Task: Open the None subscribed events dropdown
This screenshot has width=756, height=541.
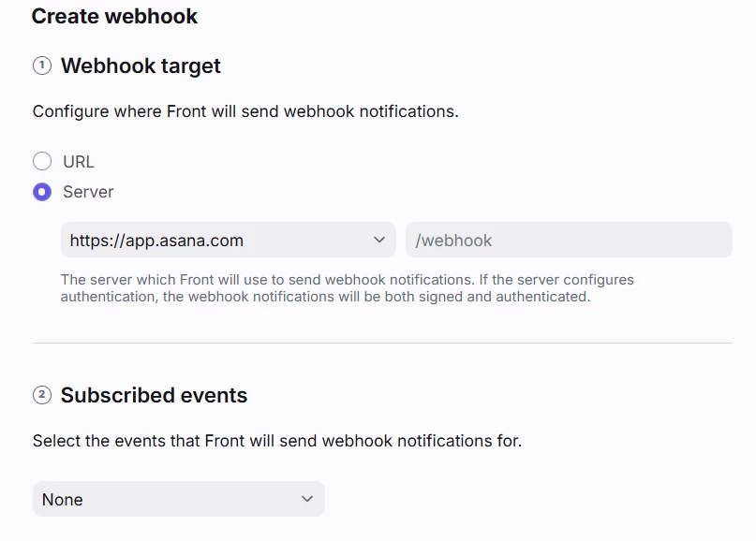Action: click(x=179, y=499)
